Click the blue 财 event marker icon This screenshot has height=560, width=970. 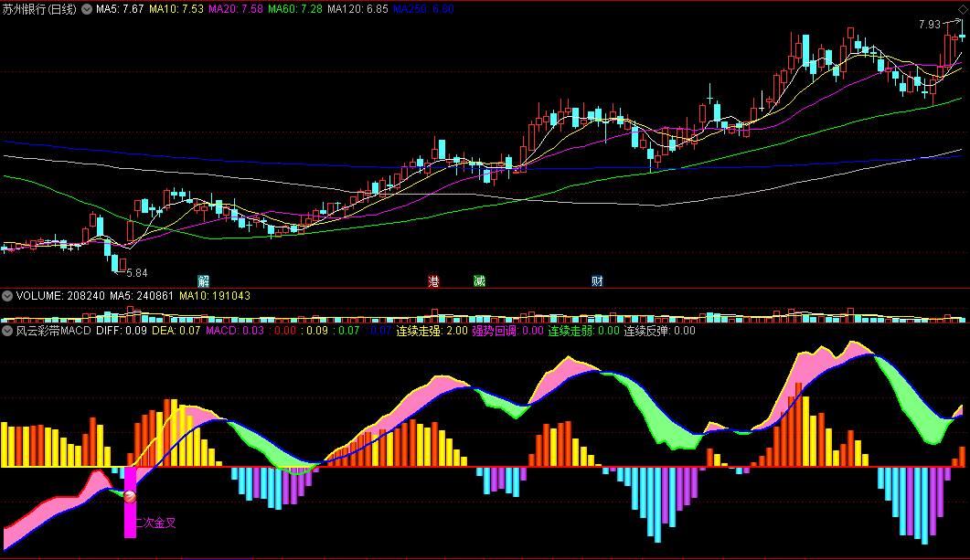click(597, 281)
